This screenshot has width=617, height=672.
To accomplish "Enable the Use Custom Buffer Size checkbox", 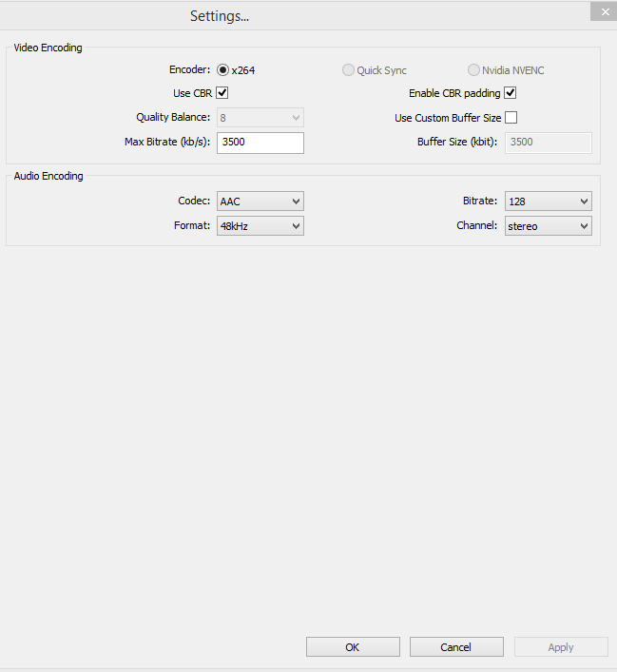I will [511, 118].
